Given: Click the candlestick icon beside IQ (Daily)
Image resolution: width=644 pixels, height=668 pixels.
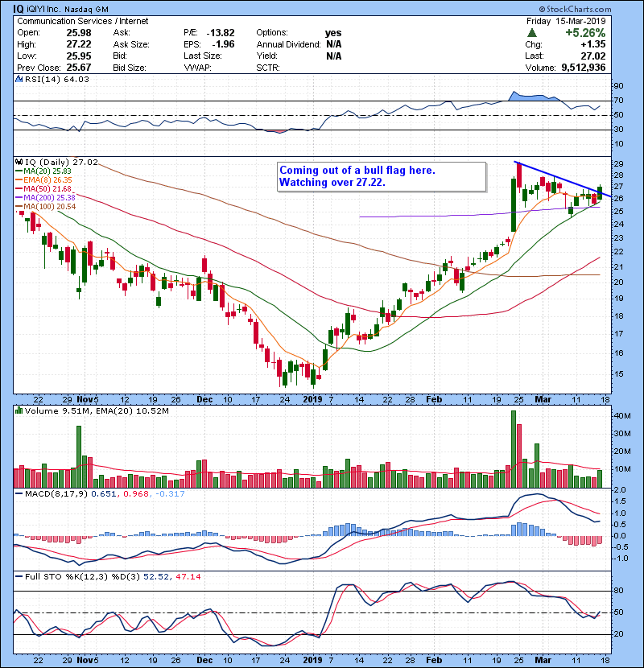Looking at the screenshot, I should click(x=19, y=163).
